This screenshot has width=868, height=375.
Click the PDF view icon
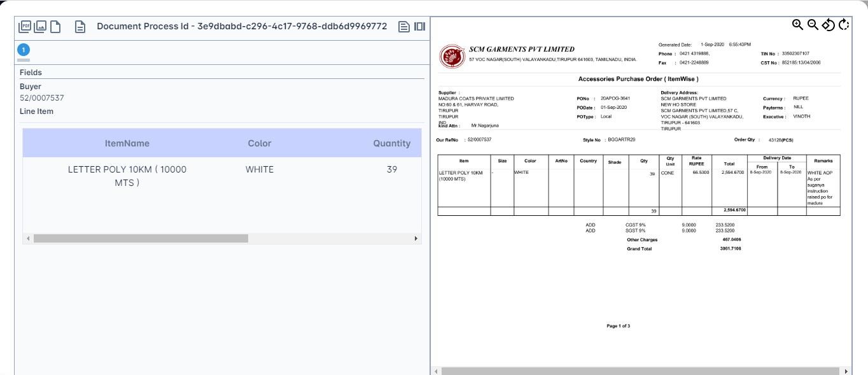coord(25,26)
